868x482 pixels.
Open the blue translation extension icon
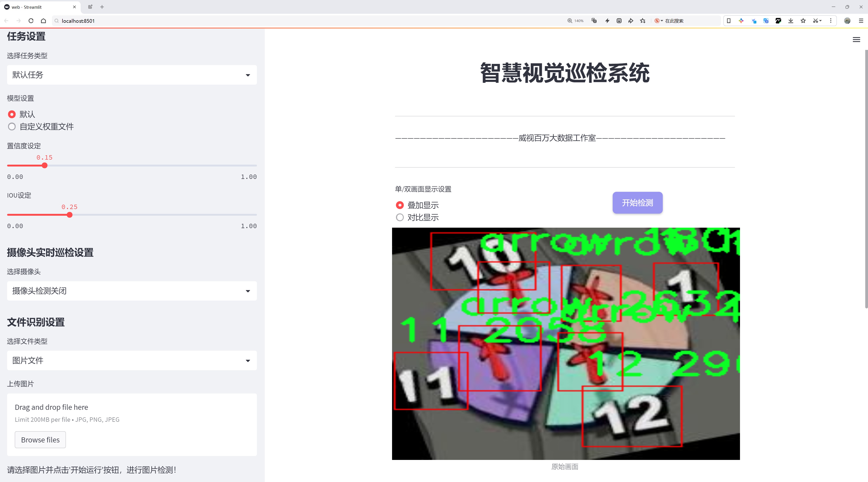tap(766, 20)
